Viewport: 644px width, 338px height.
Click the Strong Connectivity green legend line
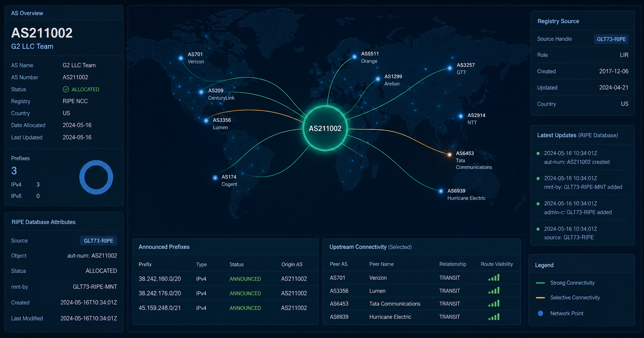coord(540,283)
